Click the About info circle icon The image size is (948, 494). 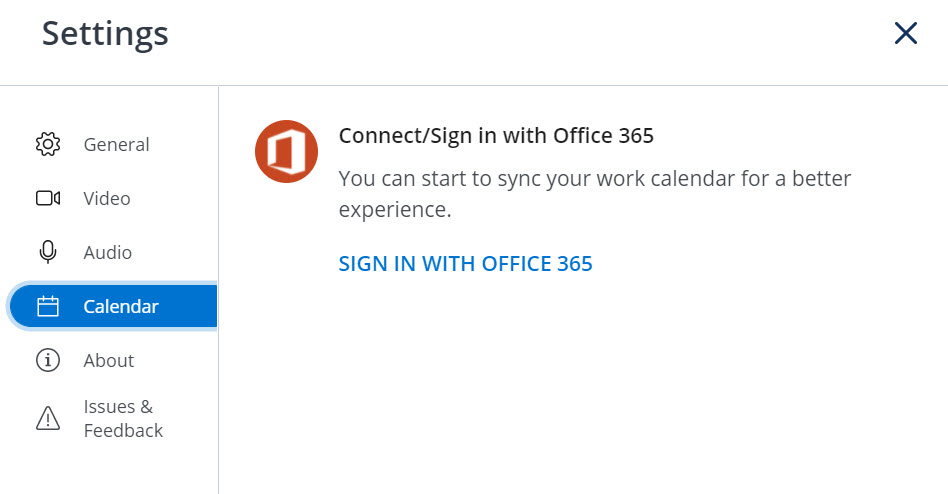coord(48,360)
